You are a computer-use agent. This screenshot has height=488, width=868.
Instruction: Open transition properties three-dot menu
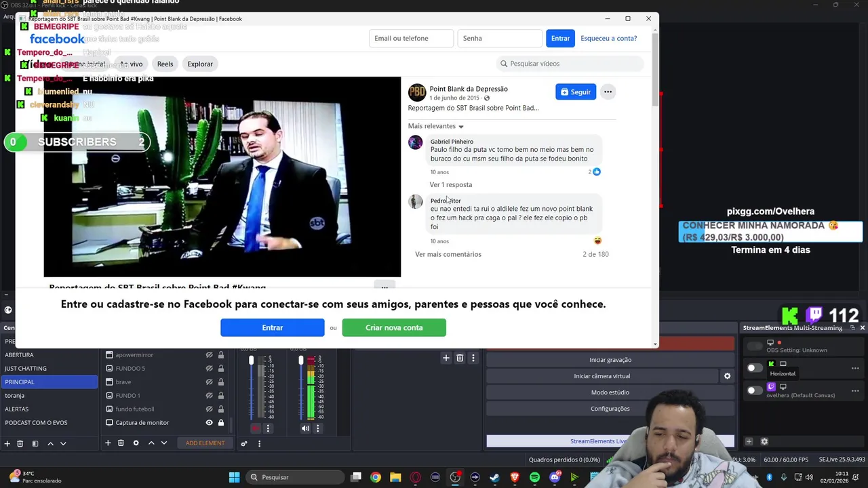pos(473,358)
